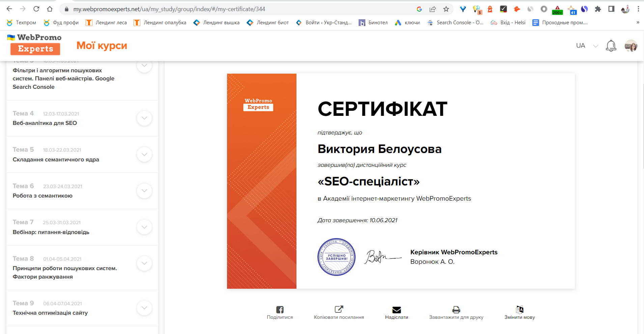The image size is (644, 334).
Task: Open the notifications bell
Action: click(x=611, y=46)
